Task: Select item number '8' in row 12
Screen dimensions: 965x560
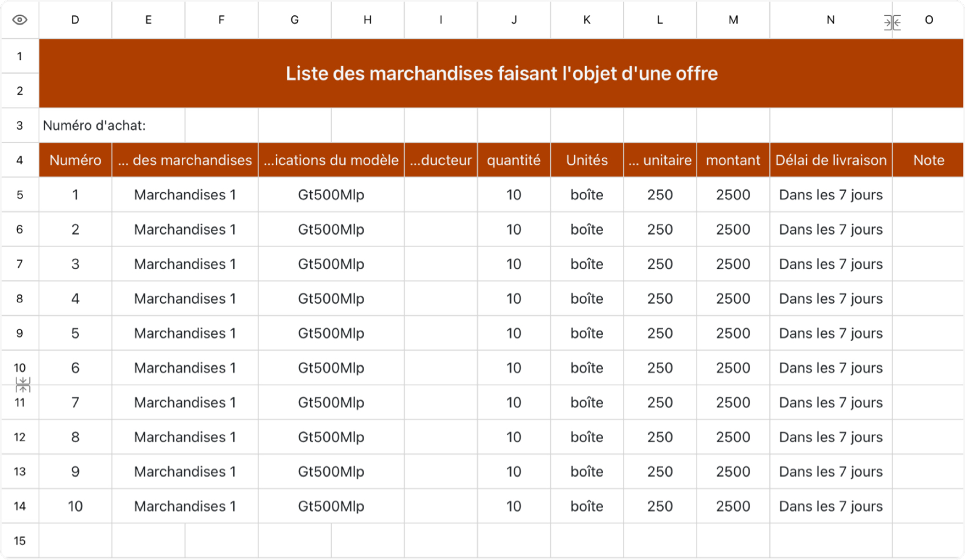Action: (75, 437)
